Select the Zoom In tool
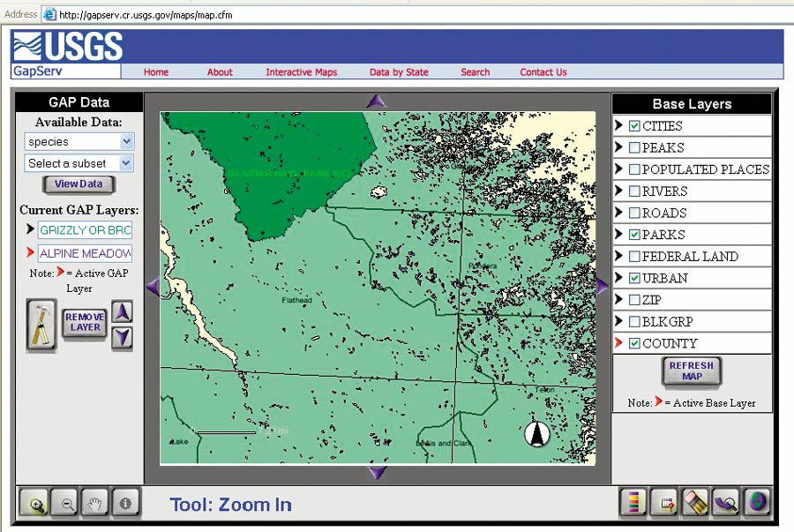The width and height of the screenshot is (794, 532). pyautogui.click(x=34, y=503)
